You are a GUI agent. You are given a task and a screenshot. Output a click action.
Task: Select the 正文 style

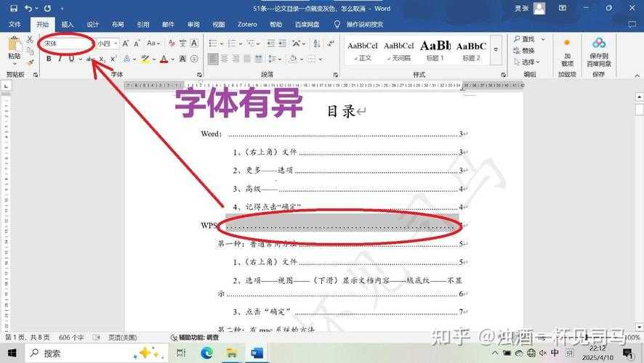(362, 51)
